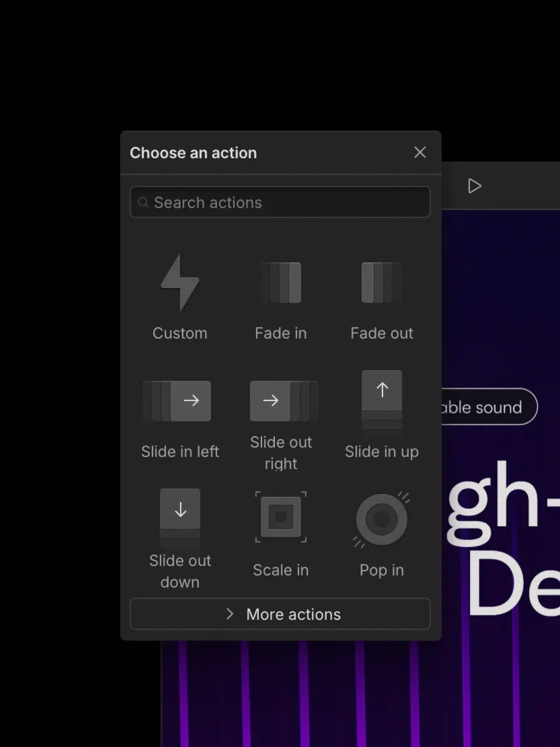Click the Search actions input field
560x747 pixels.
280,202
